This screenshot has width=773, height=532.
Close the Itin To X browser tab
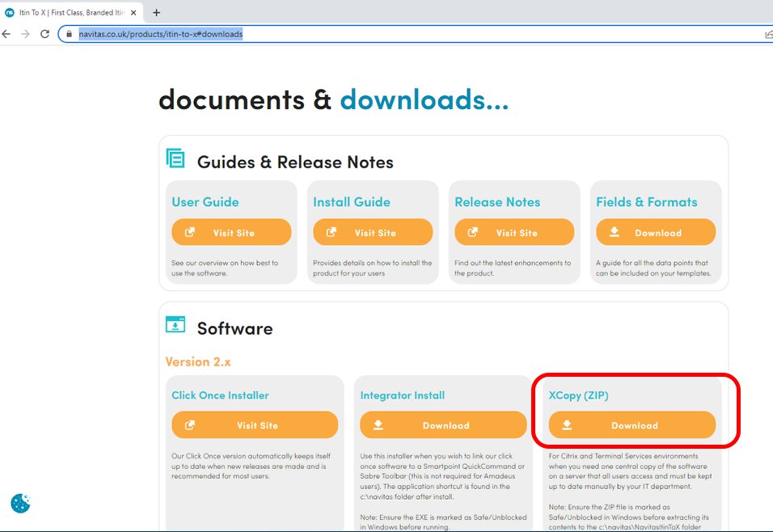[133, 13]
